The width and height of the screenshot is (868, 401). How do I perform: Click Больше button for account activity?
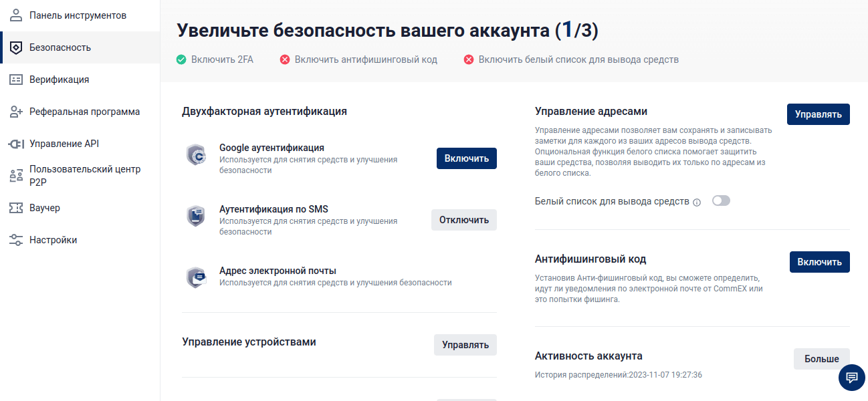(821, 359)
